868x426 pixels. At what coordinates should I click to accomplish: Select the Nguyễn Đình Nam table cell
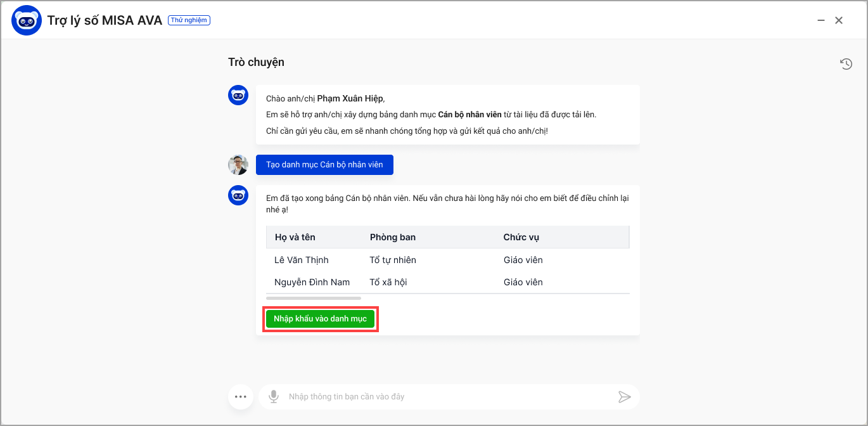click(x=312, y=282)
